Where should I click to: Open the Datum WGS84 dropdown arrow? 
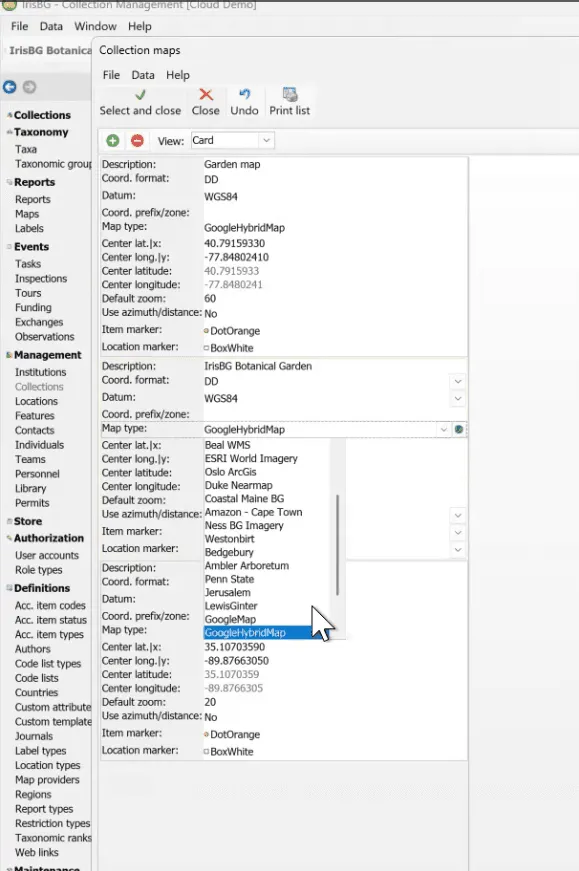click(x=458, y=399)
